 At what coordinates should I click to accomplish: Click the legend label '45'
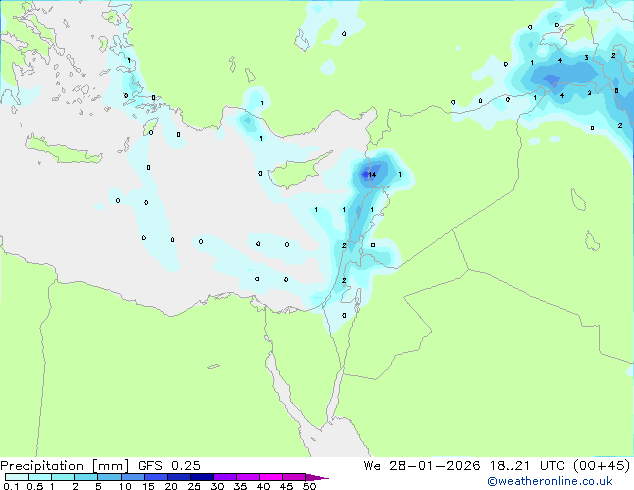click(x=286, y=486)
